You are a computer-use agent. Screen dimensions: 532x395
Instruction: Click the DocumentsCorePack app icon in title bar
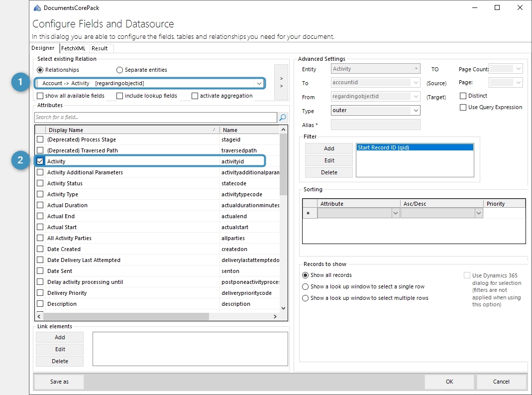pos(37,8)
